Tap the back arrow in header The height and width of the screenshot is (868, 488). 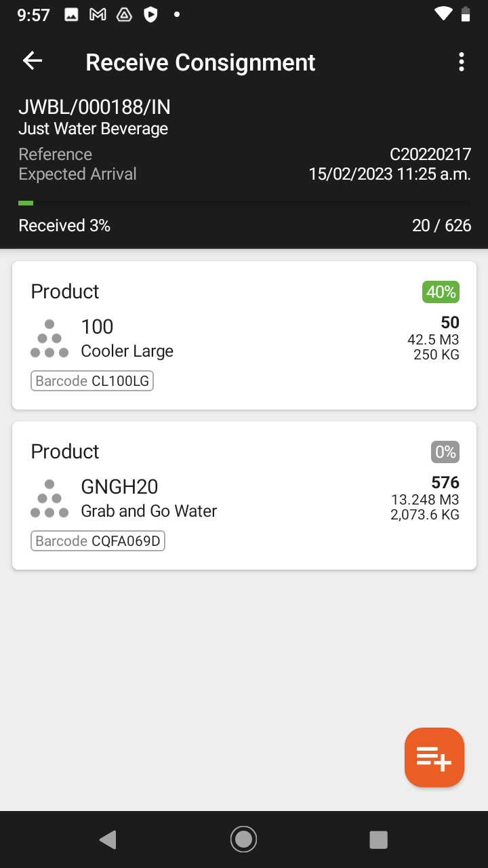coord(33,61)
